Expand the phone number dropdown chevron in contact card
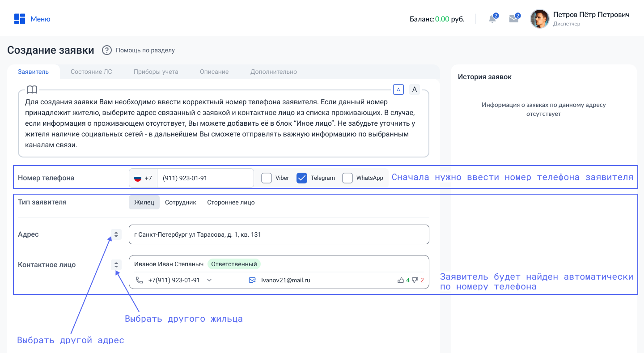Image resolution: width=644 pixels, height=353 pixels. tap(209, 280)
